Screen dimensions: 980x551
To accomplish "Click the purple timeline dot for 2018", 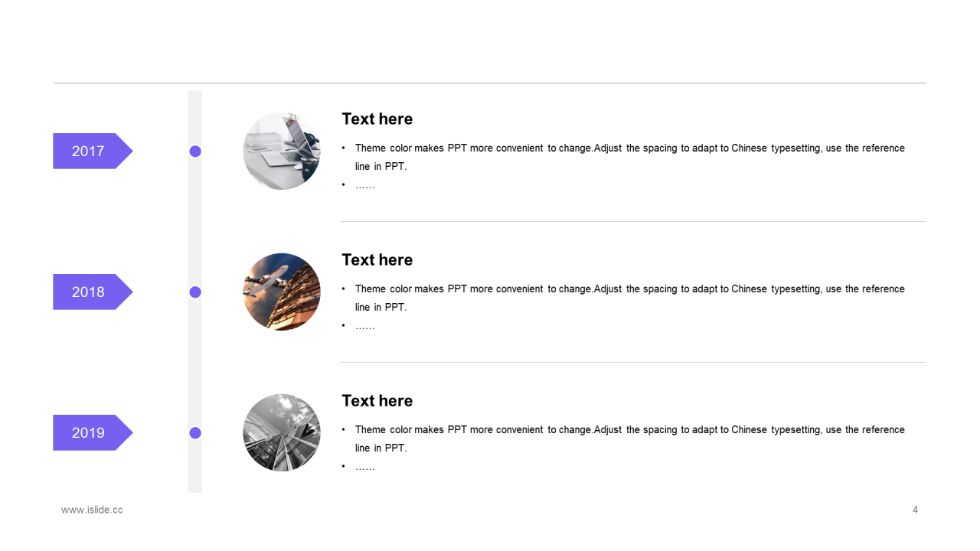I will pos(195,292).
